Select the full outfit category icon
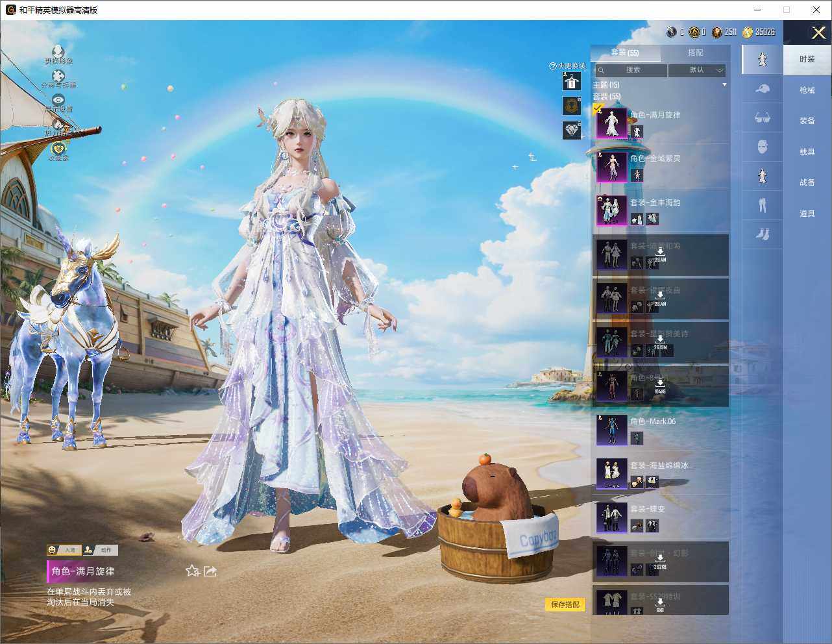This screenshot has width=832, height=644. coord(763,59)
